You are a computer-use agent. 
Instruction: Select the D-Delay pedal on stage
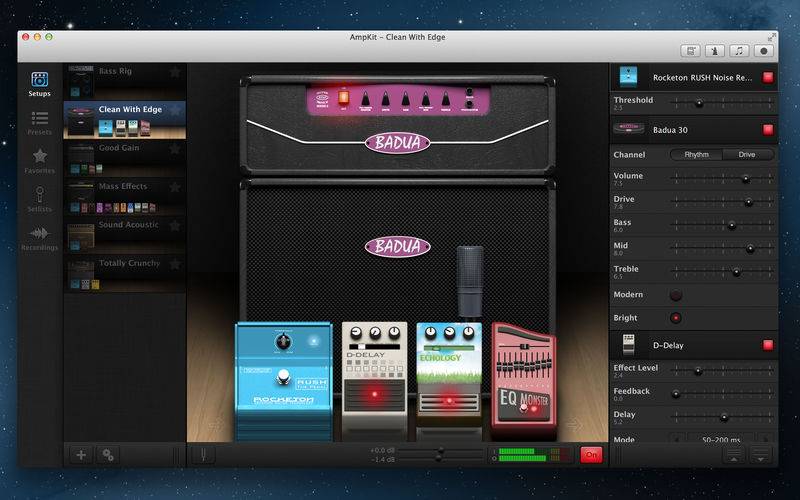click(374, 380)
